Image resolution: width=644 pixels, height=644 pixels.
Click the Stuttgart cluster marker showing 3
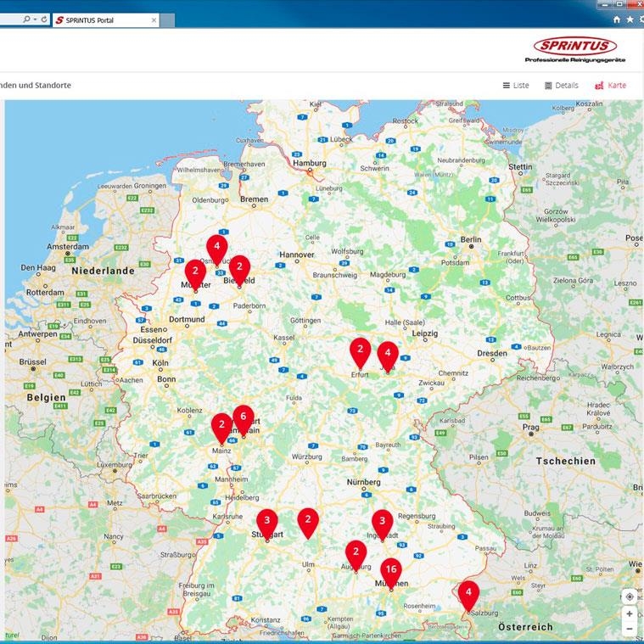tap(267, 521)
